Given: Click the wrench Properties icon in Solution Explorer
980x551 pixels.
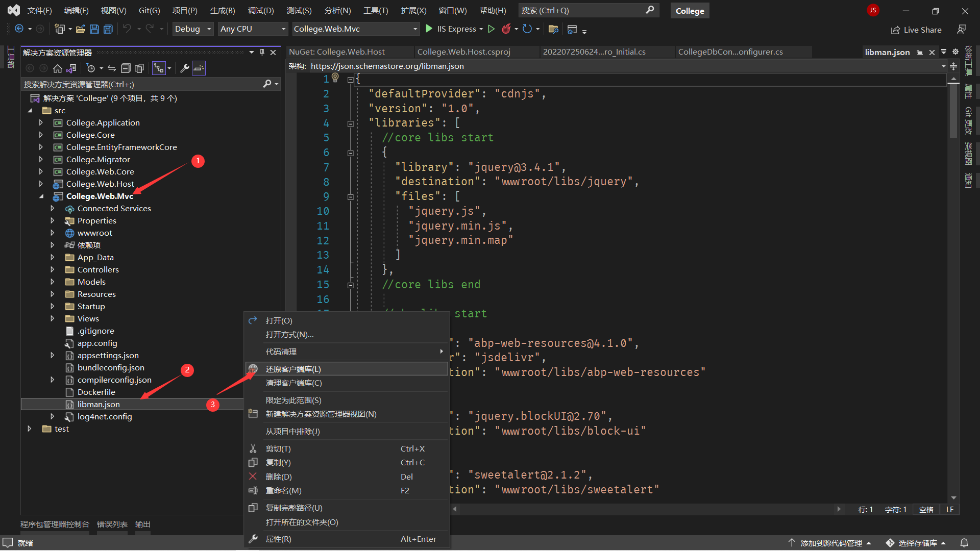Looking at the screenshot, I should point(185,68).
